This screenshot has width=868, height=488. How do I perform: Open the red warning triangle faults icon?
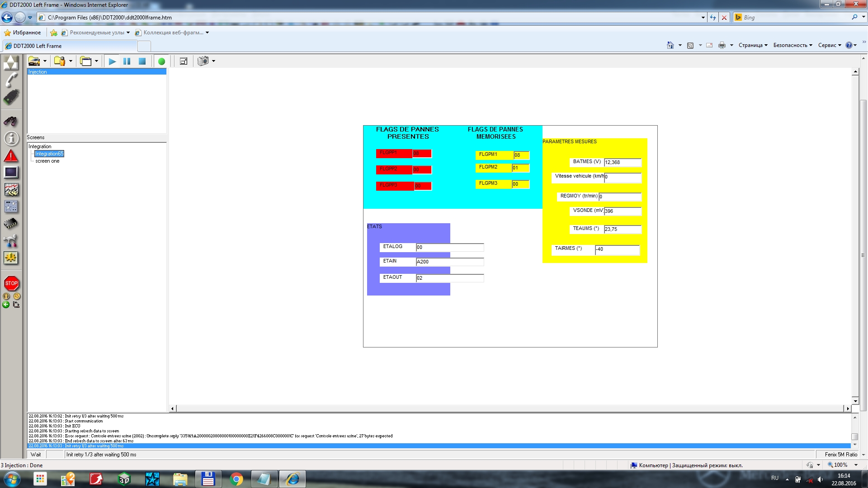pyautogui.click(x=11, y=156)
